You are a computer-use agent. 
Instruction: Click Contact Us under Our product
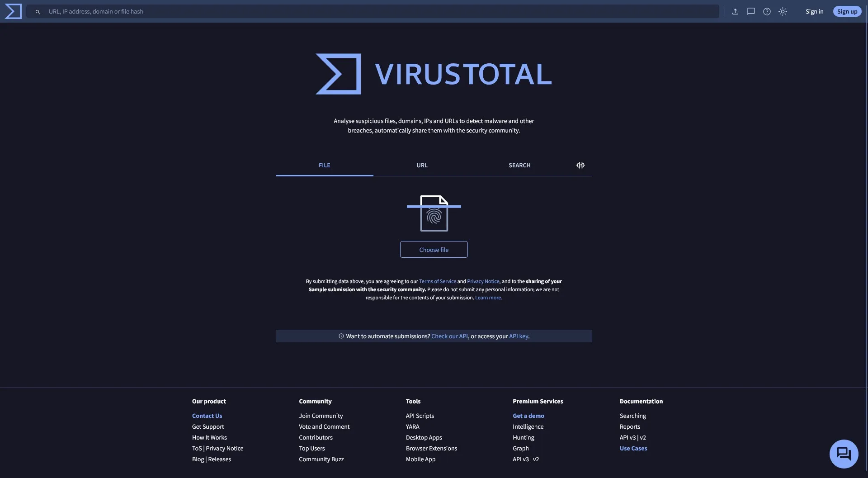click(207, 416)
